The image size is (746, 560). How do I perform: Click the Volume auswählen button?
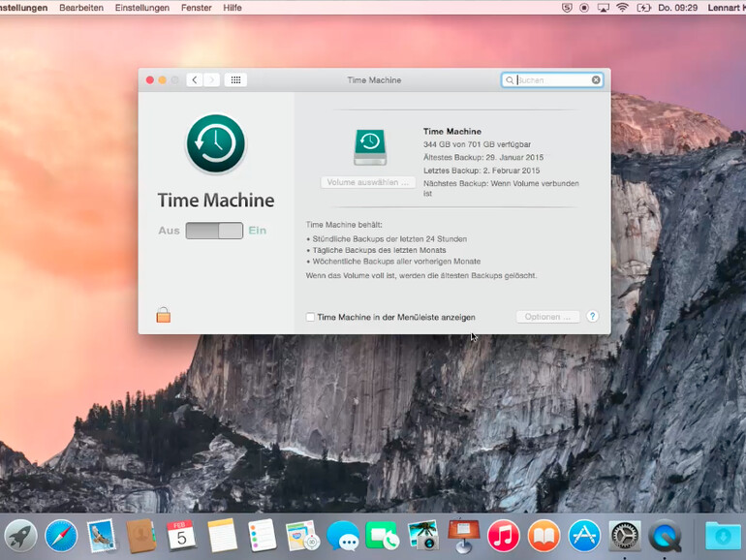click(x=368, y=182)
